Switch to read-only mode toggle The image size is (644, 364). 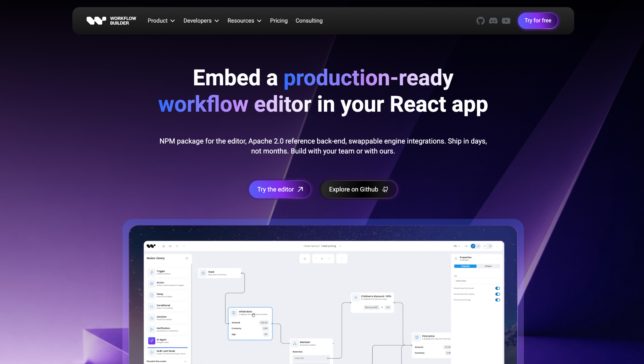point(478,246)
